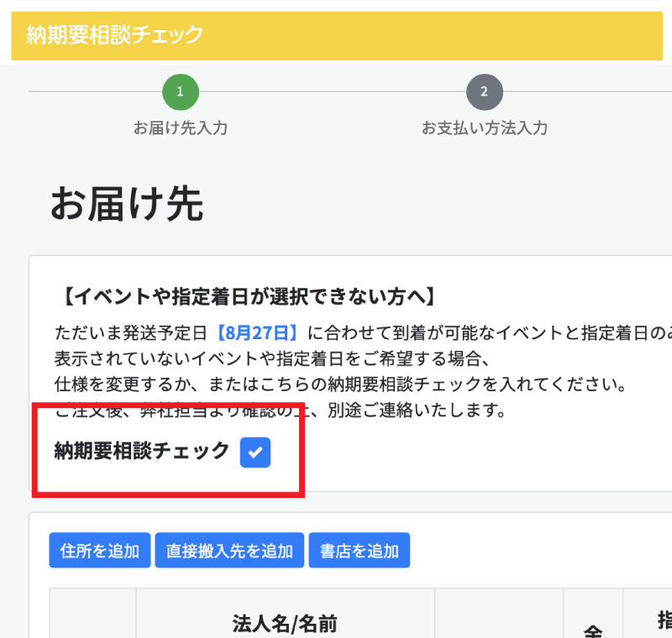Click the progress line between steps 1 and 2

[x=333, y=92]
